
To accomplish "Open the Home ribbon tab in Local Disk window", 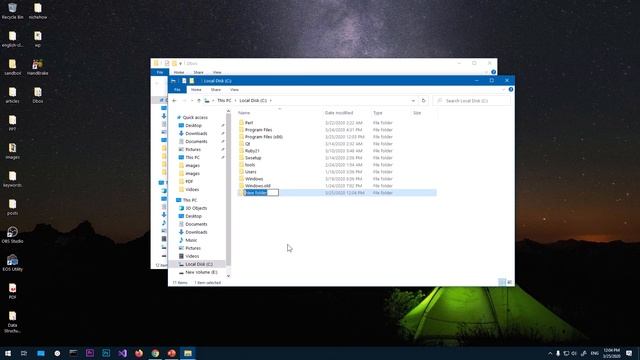I will pos(196,89).
